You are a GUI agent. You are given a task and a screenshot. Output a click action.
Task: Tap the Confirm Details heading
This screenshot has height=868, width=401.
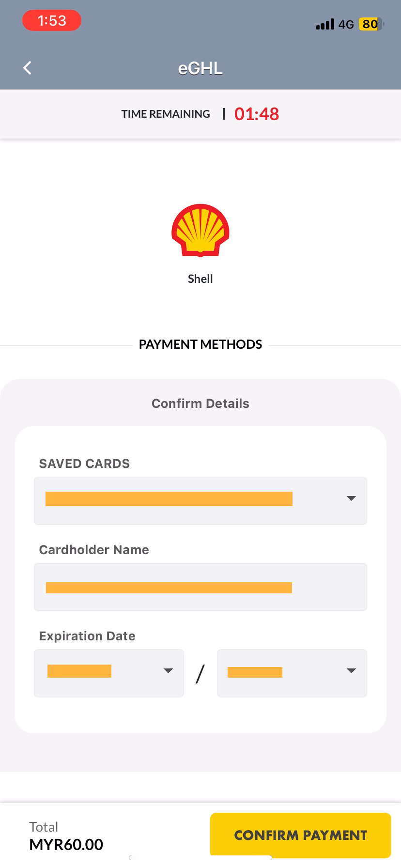200,403
